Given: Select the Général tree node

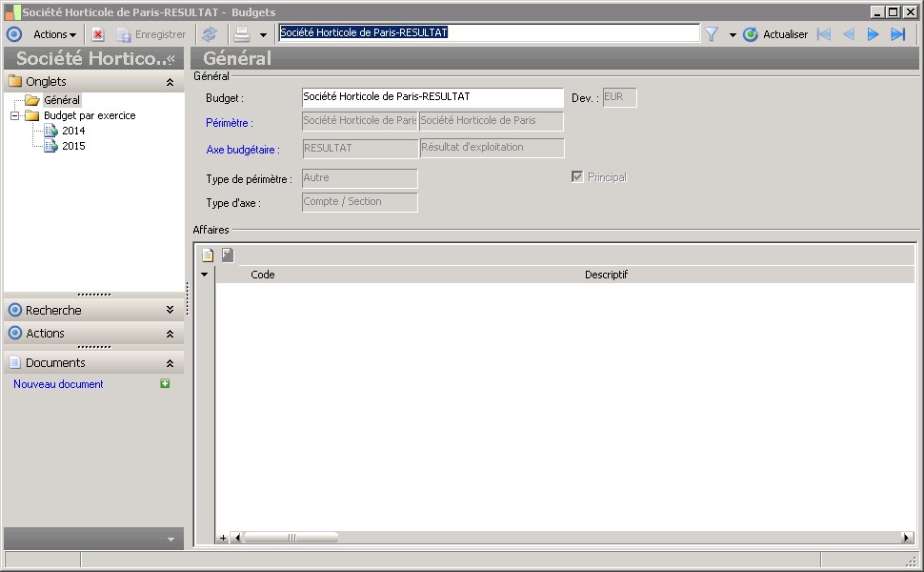Looking at the screenshot, I should pos(62,100).
